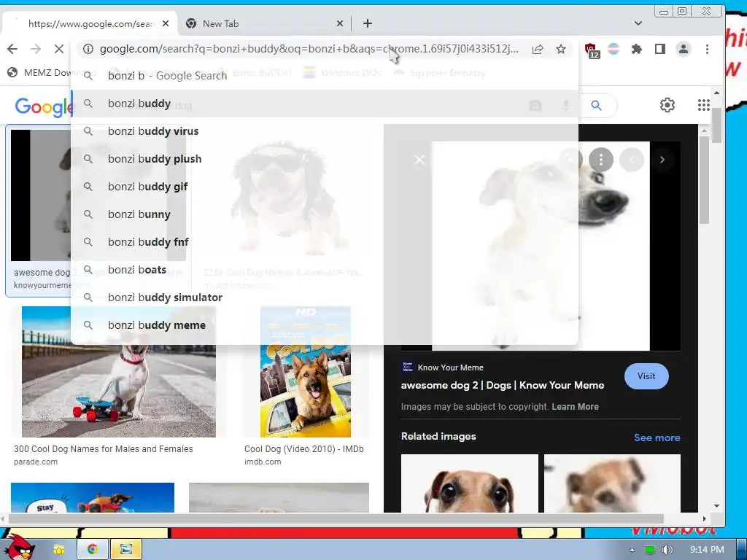This screenshot has height=560, width=747.
Task: Visit the Know Your Meme page
Action: pyautogui.click(x=646, y=376)
